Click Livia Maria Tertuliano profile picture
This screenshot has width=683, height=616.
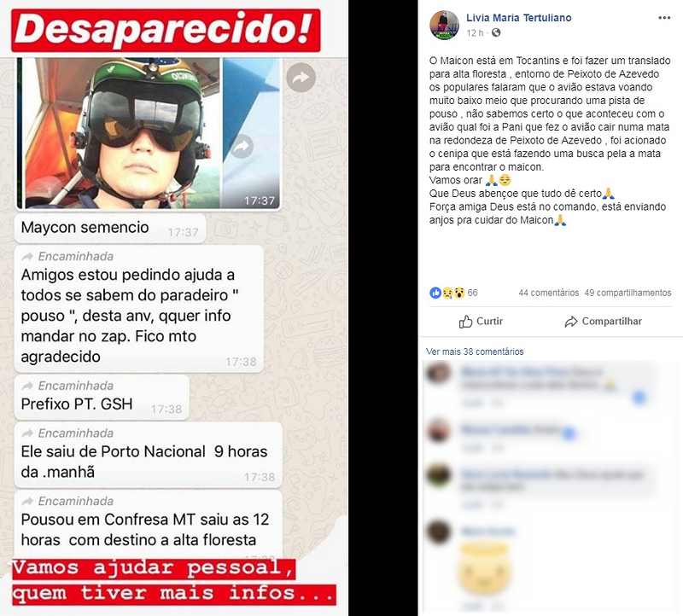444,26
